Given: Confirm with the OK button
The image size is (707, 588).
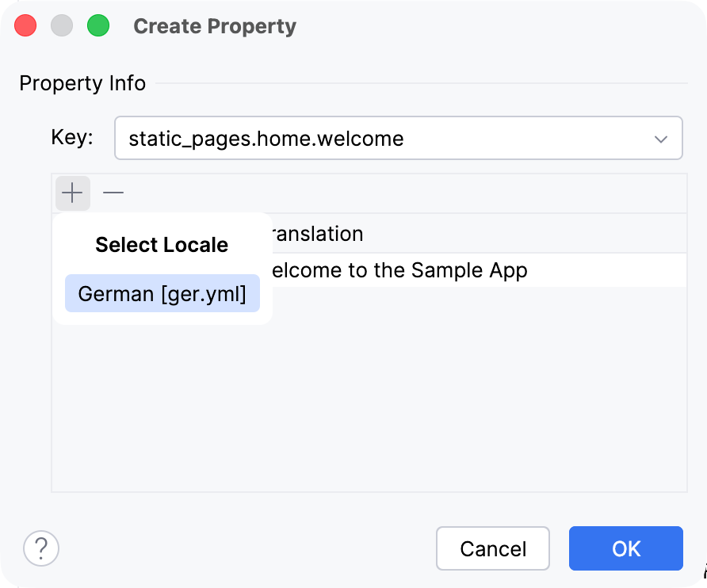Looking at the screenshot, I should (626, 548).
